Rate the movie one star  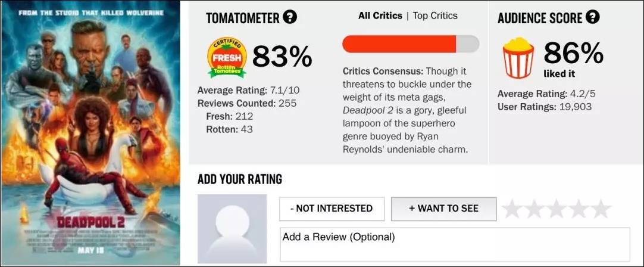[x=513, y=209]
